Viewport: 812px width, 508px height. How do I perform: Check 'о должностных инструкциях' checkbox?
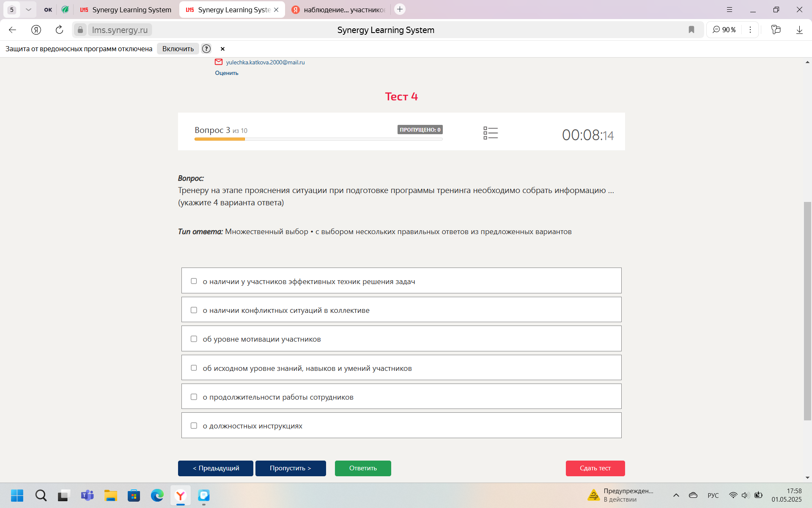(x=194, y=426)
